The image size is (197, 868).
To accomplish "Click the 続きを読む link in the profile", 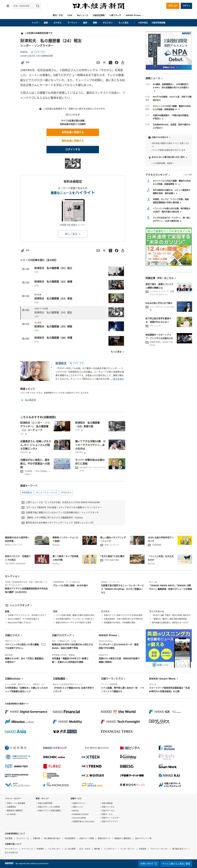I will point(117,379).
